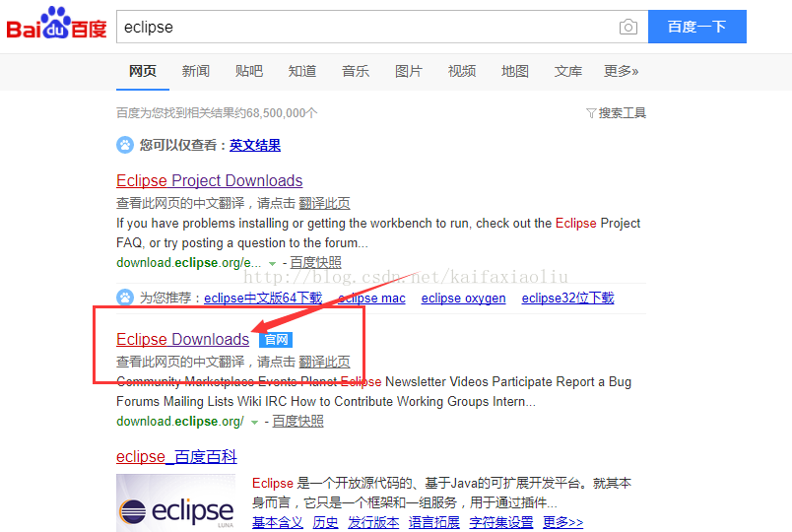Switch to the 视频 tab
This screenshot has width=792, height=532.
pos(462,71)
